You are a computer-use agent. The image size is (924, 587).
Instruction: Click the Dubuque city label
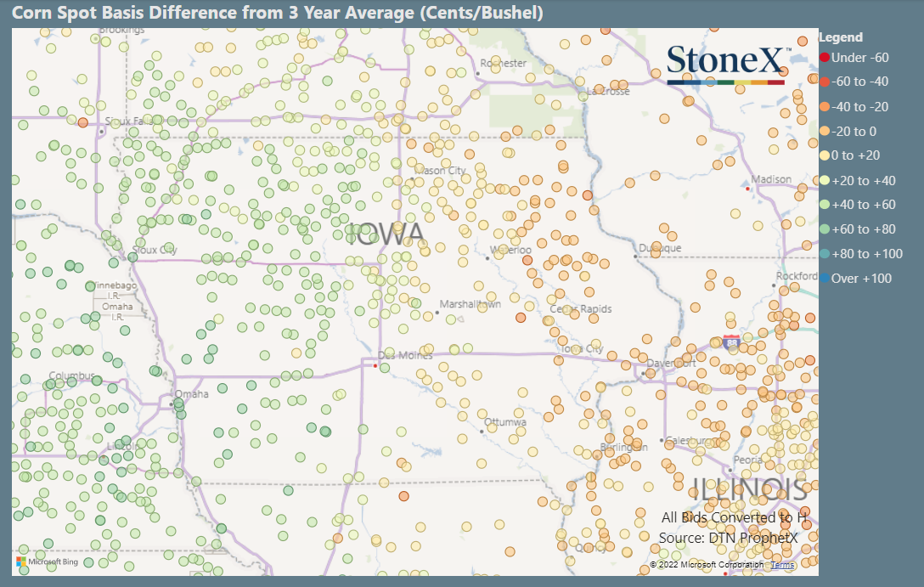coord(660,248)
